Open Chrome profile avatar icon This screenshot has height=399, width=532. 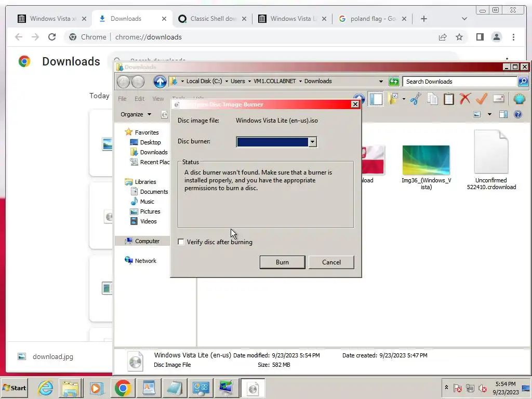point(497,37)
